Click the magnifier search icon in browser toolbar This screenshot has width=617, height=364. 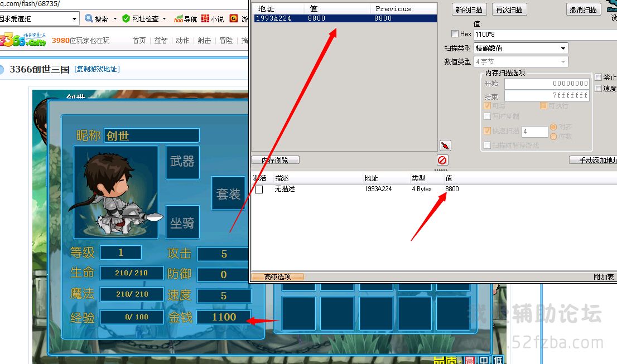point(89,18)
